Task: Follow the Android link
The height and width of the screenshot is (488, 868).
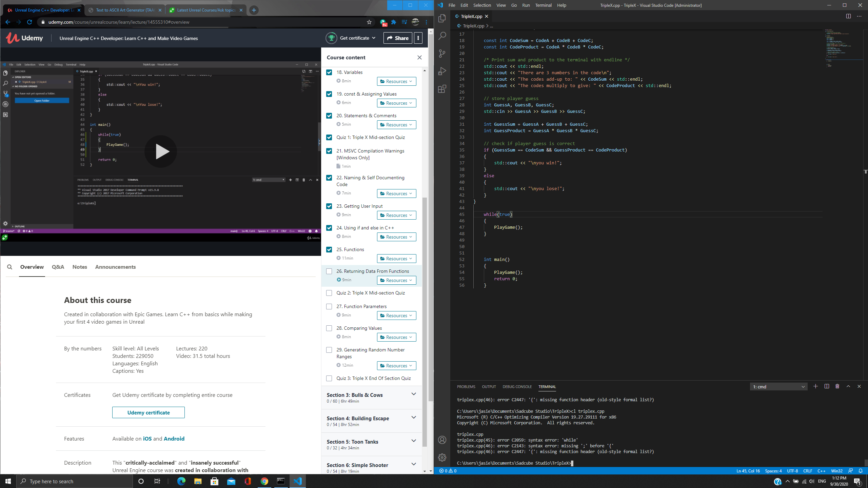Action: 174,439
